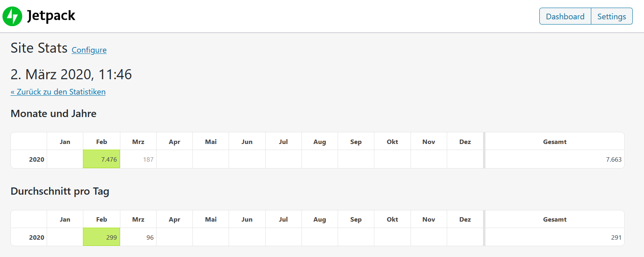Viewport: 644px width, 257px height.
Task: Click the Jetpack wordmark text
Action: pos(51,16)
